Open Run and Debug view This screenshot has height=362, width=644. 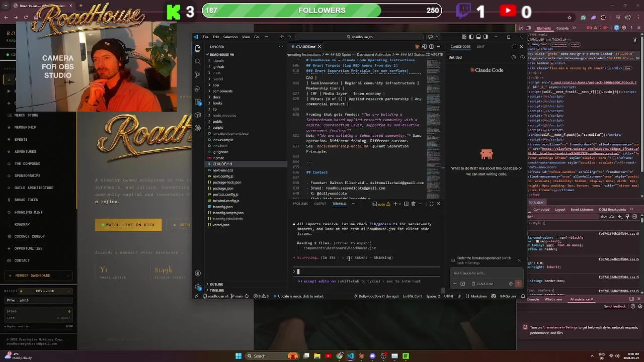198,88
